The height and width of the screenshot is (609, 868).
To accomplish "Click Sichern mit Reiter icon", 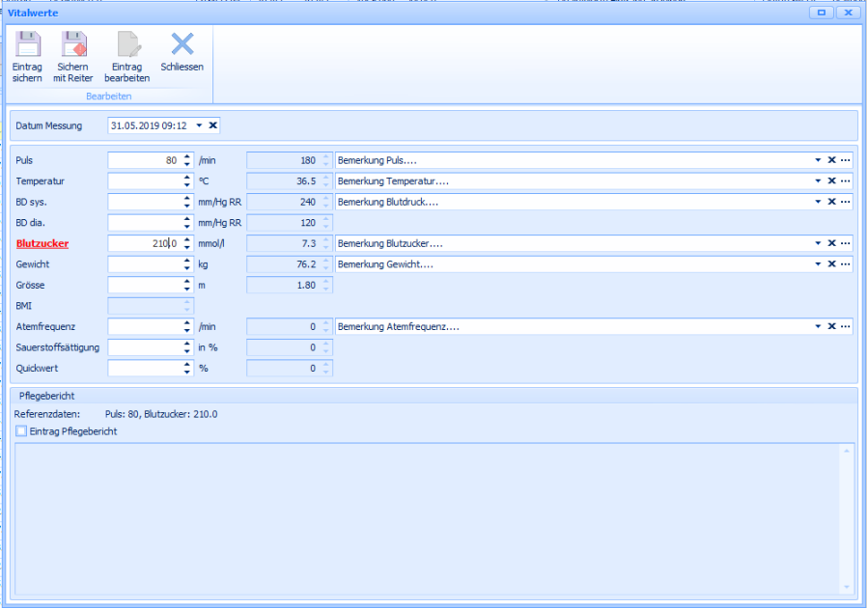I will (x=73, y=45).
